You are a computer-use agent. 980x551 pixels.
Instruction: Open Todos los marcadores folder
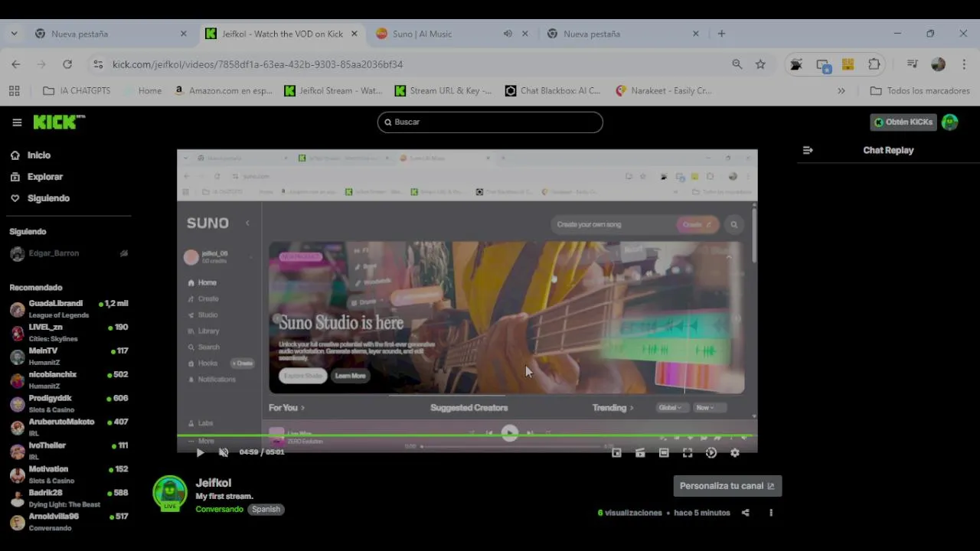tap(920, 91)
